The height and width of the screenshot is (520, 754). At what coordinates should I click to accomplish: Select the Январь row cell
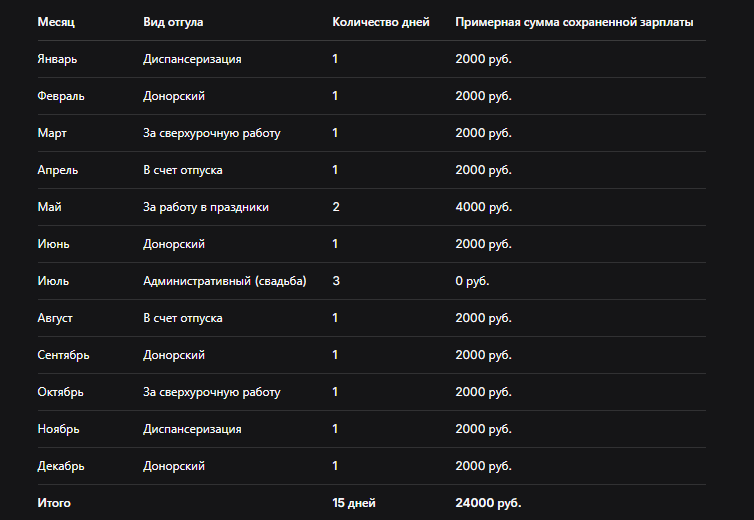click(57, 59)
